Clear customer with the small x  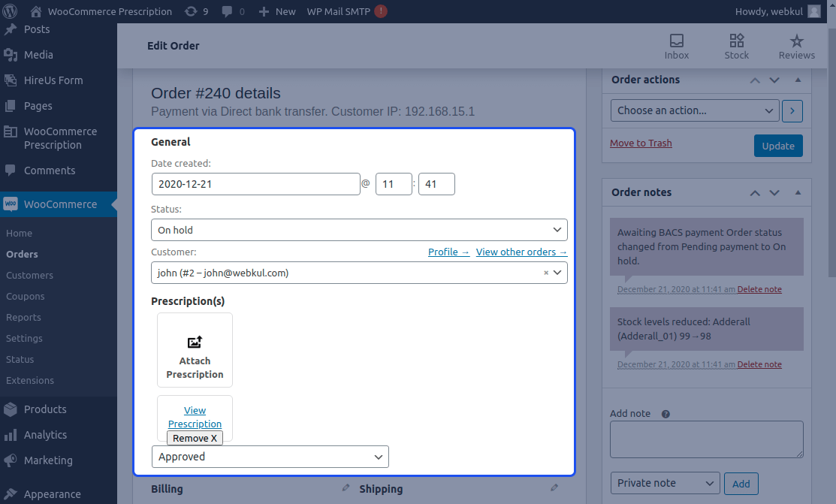(x=546, y=273)
